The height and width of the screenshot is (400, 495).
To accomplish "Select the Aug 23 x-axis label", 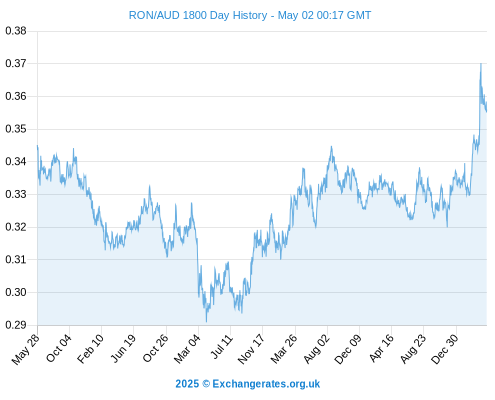I will [413, 349].
